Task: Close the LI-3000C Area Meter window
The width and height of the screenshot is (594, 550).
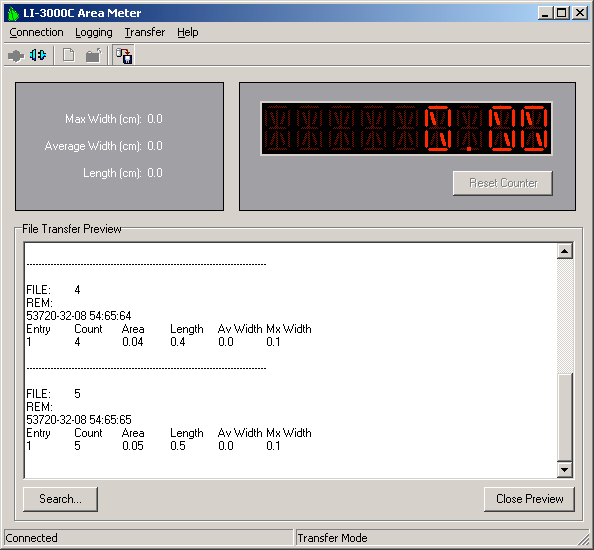Action: [580, 13]
